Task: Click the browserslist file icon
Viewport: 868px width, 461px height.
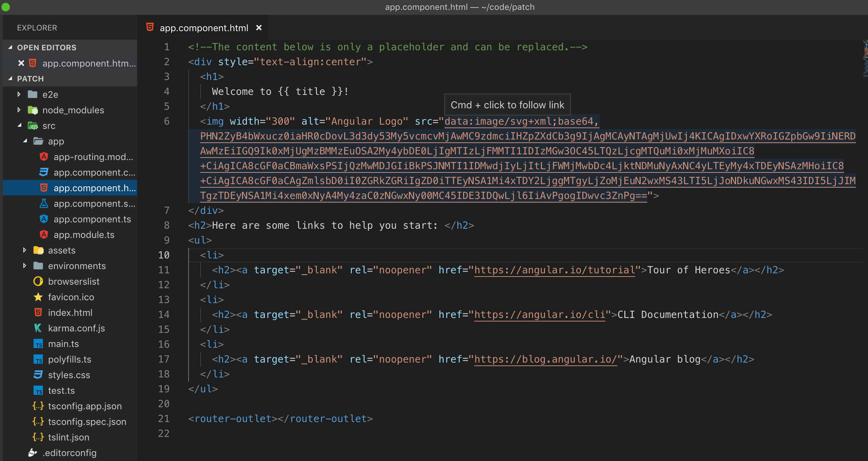Action: point(38,281)
